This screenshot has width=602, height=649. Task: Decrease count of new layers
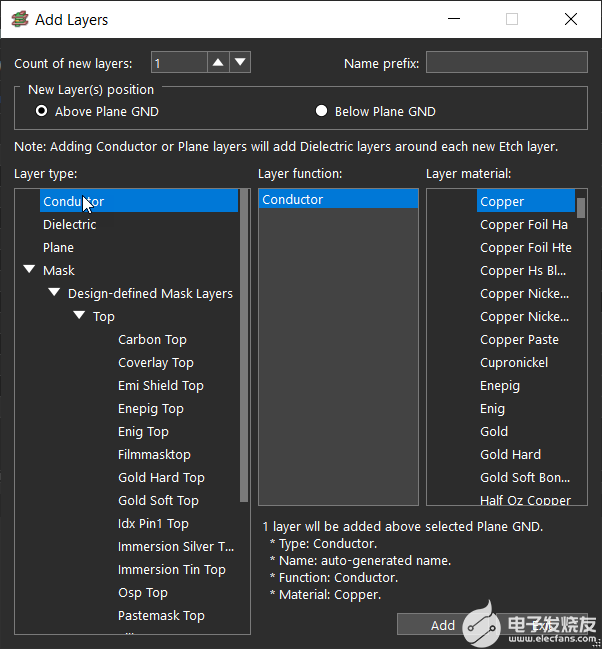pos(240,62)
